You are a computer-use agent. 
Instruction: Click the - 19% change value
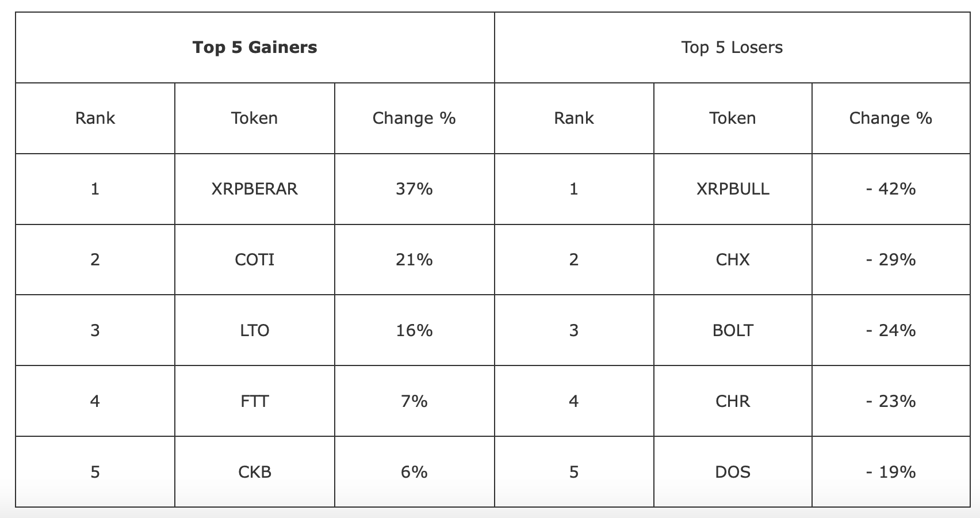click(890, 472)
